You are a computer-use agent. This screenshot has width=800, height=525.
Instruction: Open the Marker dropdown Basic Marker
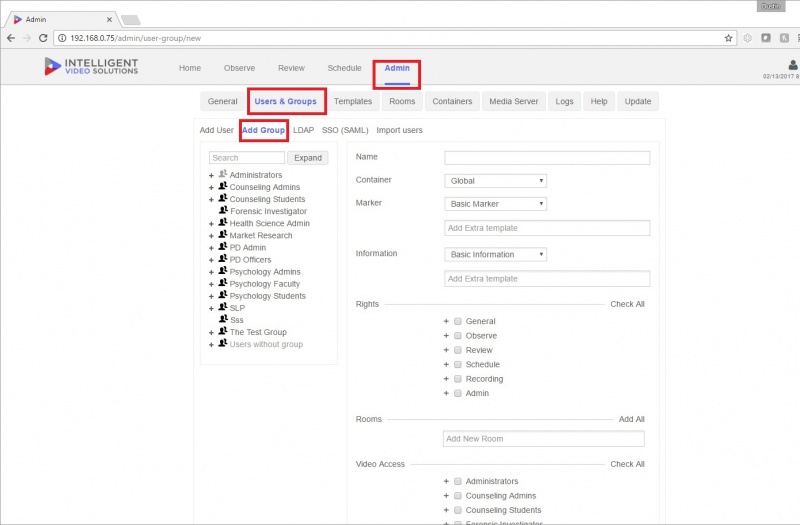tap(495, 204)
